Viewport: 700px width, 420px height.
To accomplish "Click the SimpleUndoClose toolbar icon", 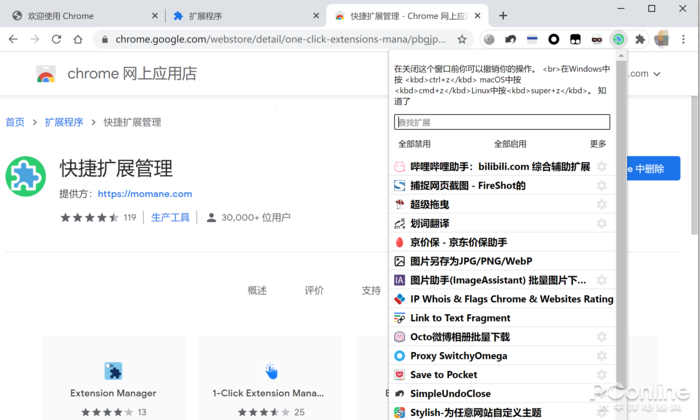I will (510, 39).
